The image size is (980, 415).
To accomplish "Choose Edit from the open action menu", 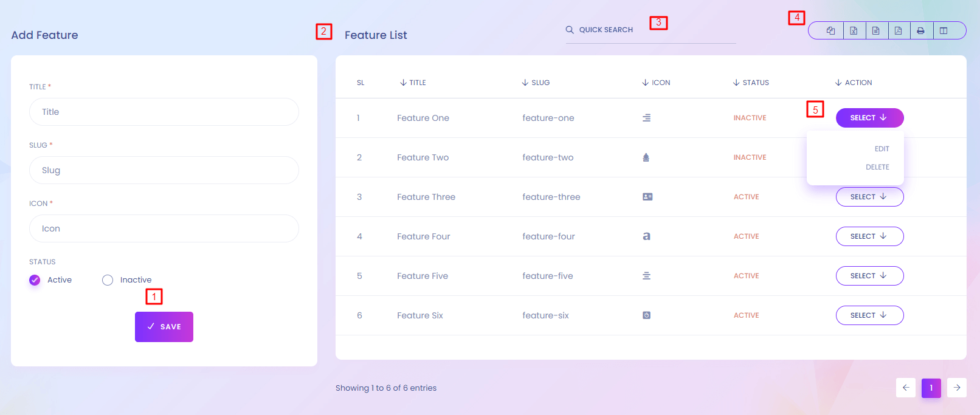I will (882, 149).
